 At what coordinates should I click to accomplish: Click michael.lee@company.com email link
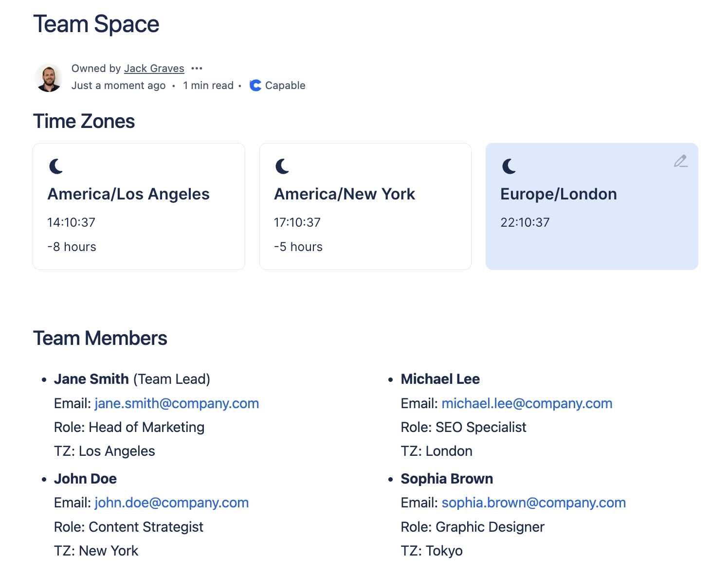click(x=527, y=403)
